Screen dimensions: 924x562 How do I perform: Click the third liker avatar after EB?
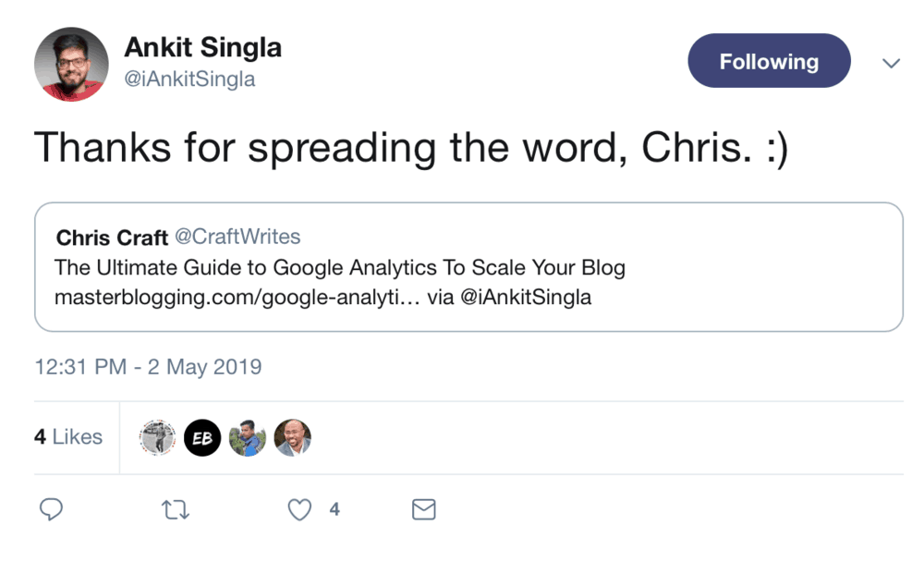coord(248,438)
